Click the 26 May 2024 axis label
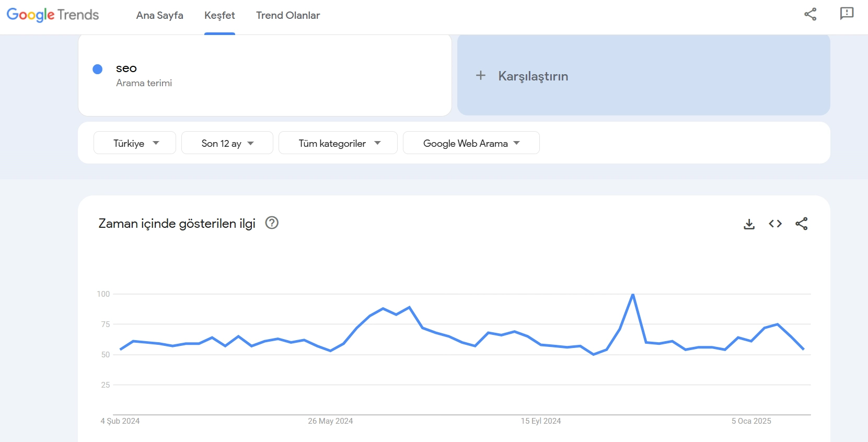Screen dimensions: 868x442 330,421
